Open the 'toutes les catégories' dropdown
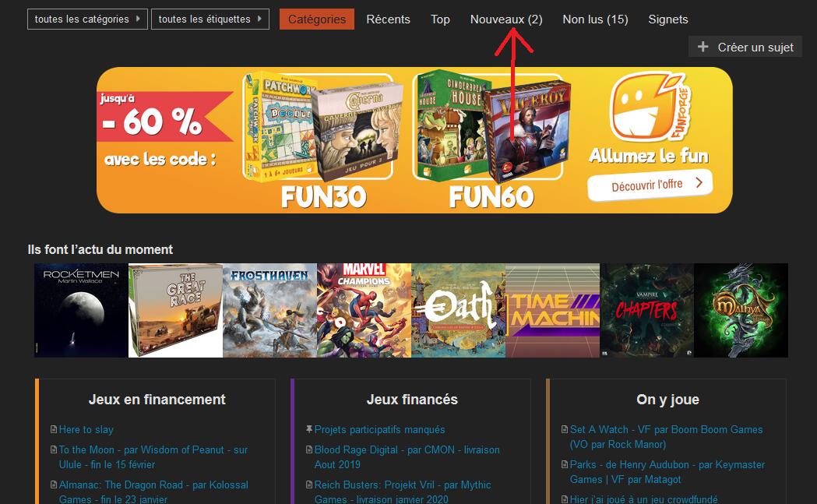This screenshot has width=817, height=504. (x=87, y=19)
